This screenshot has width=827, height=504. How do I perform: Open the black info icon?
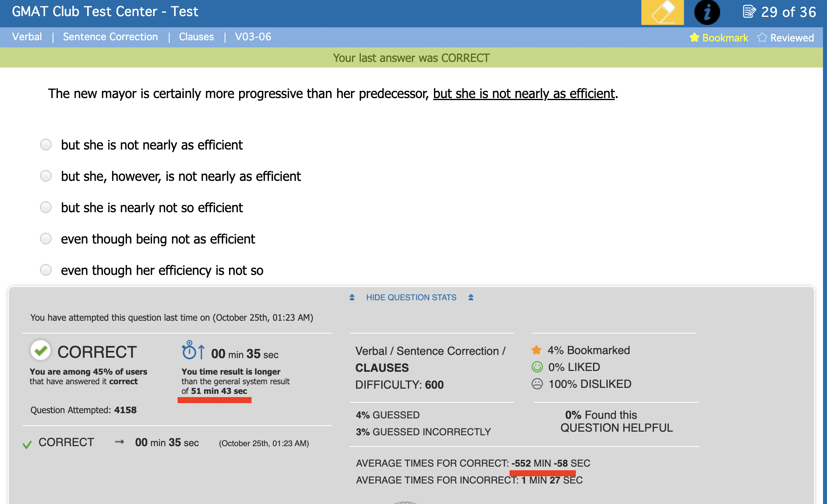click(707, 12)
